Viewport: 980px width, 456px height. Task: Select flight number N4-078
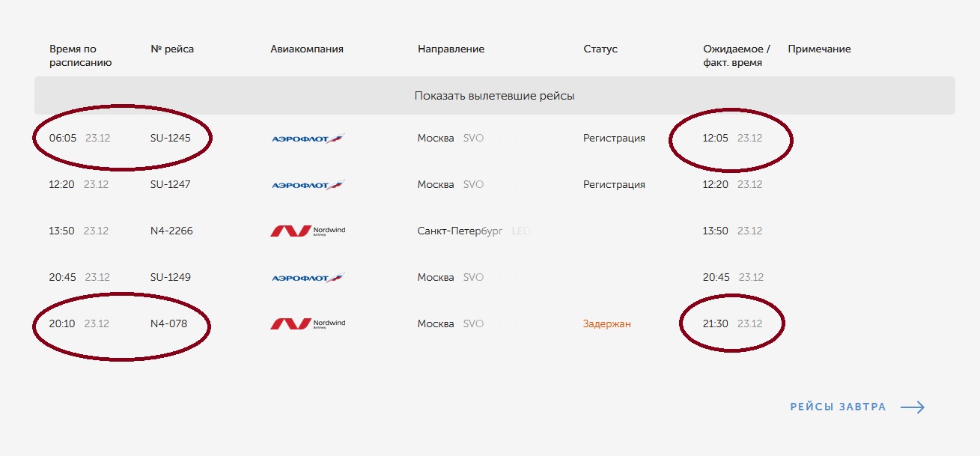click(168, 324)
